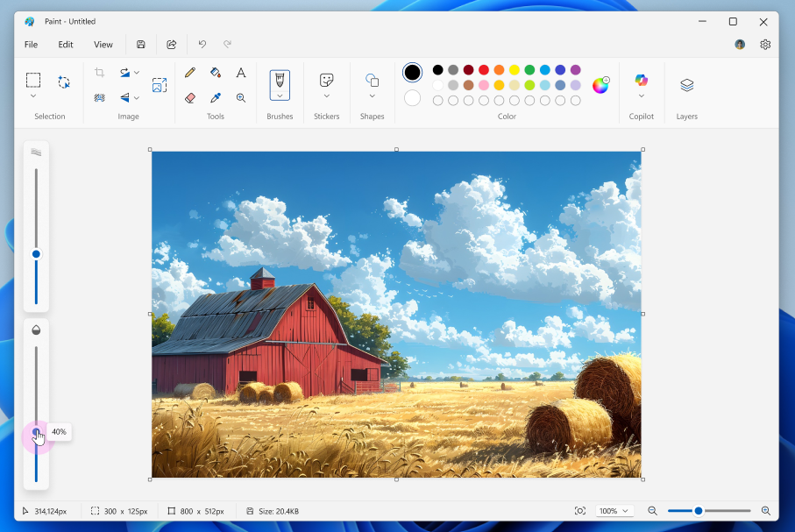Open the Layers panel
Viewport: 795px width, 532px height.
tap(686, 84)
